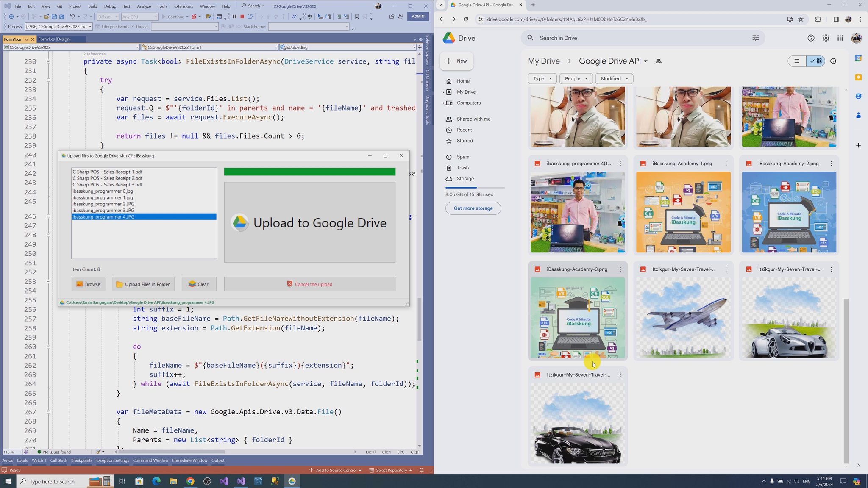
Task: Open Google Calendar side panel icon
Action: 858,58
